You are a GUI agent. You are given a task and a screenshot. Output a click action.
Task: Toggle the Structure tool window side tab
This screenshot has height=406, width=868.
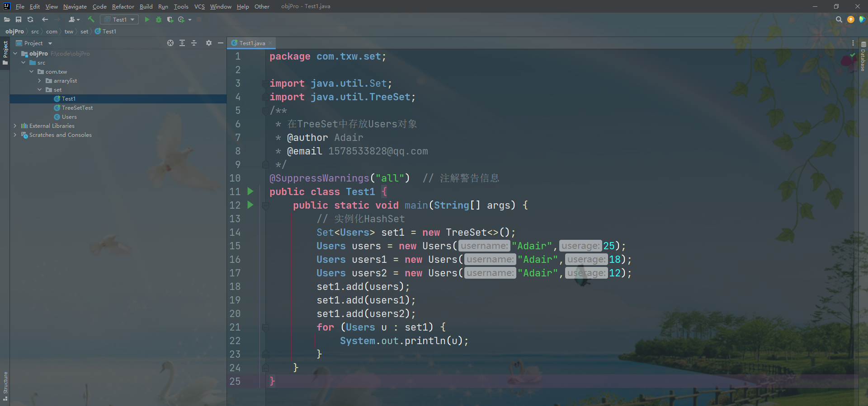click(x=5, y=386)
